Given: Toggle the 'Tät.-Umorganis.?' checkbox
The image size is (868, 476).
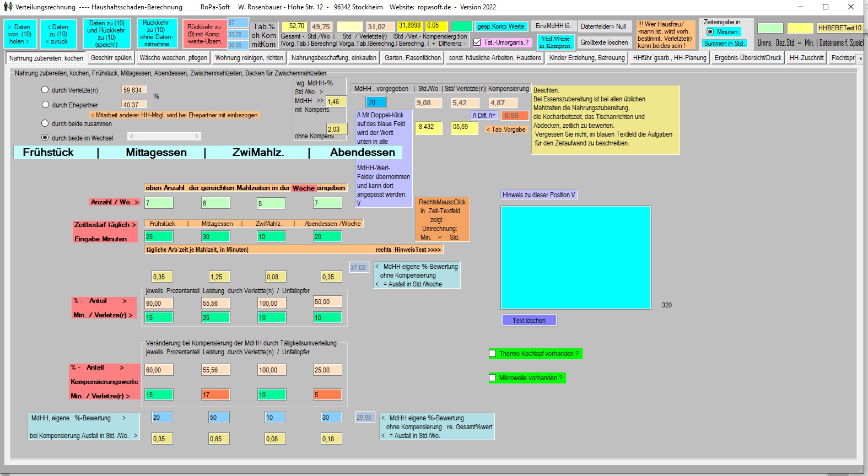Looking at the screenshot, I should [477, 42].
